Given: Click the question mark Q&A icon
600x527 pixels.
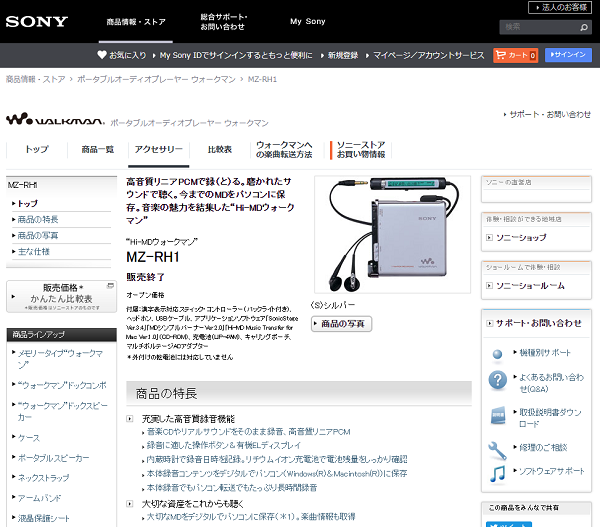Looking at the screenshot, I should (497, 380).
